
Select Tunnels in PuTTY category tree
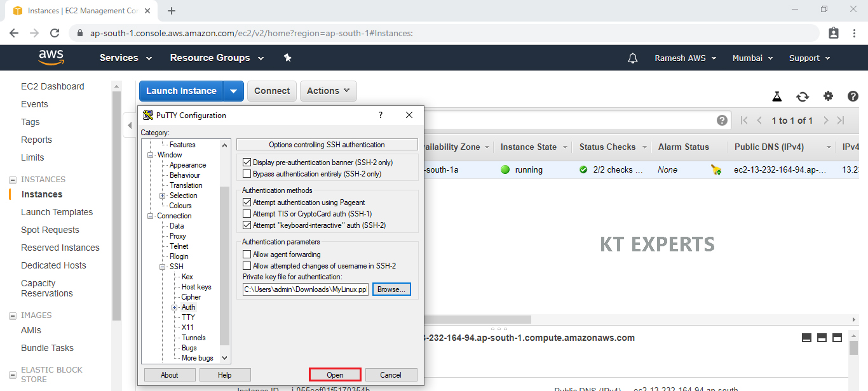pyautogui.click(x=194, y=338)
